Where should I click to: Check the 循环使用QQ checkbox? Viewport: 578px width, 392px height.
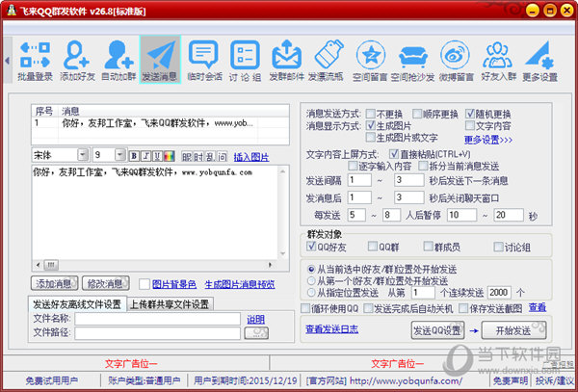(x=305, y=308)
